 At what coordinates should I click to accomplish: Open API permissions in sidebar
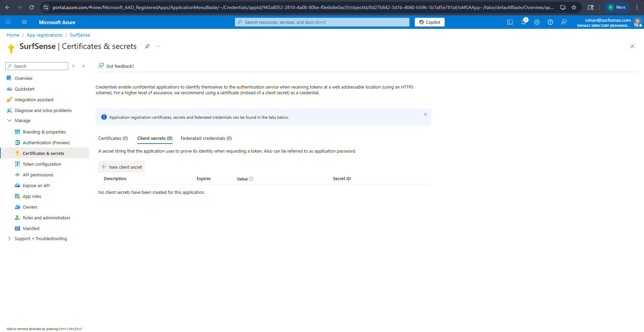point(38,175)
